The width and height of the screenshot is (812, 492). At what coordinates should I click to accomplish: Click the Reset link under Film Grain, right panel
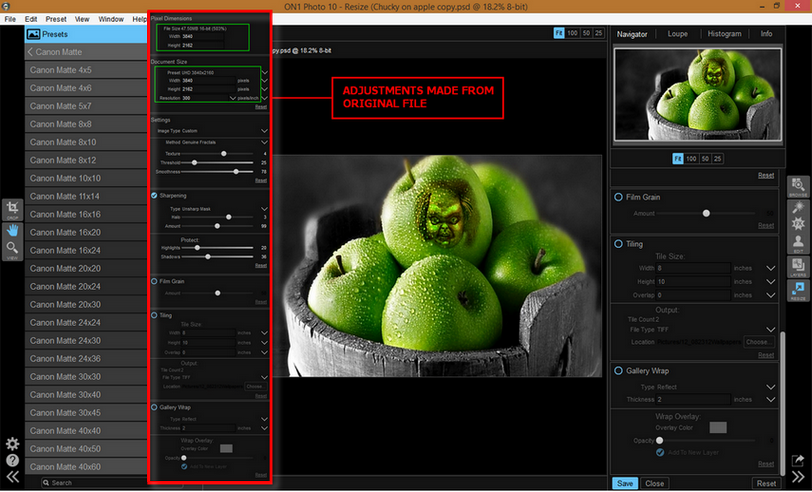766,225
